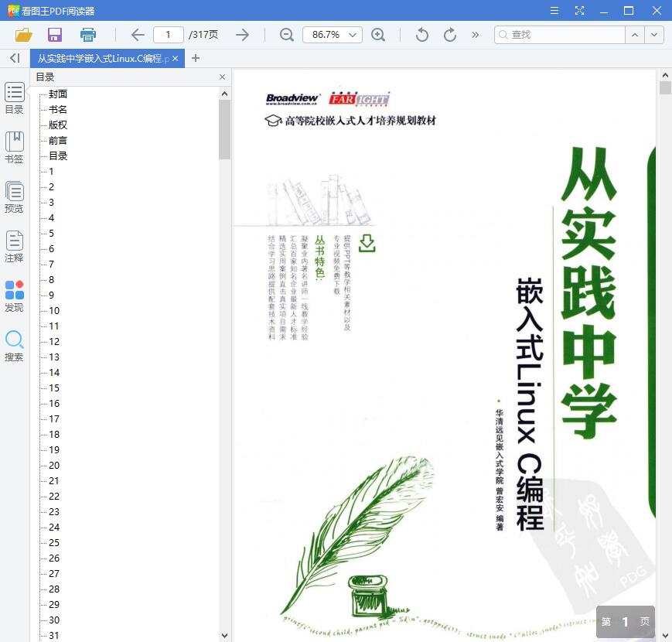
Task: Save the document with the floppy icon
Action: click(55, 35)
